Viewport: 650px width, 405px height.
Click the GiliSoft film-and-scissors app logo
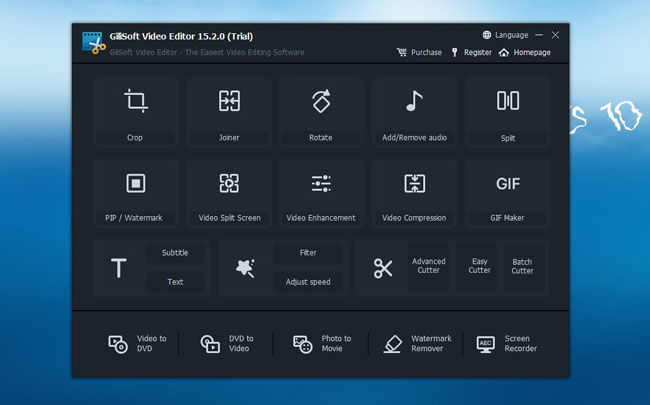tap(94, 43)
